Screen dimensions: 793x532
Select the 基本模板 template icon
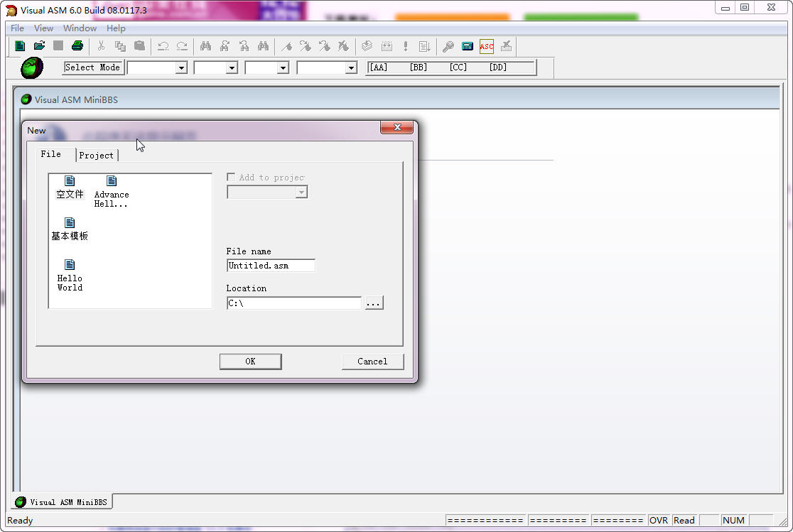(70, 229)
